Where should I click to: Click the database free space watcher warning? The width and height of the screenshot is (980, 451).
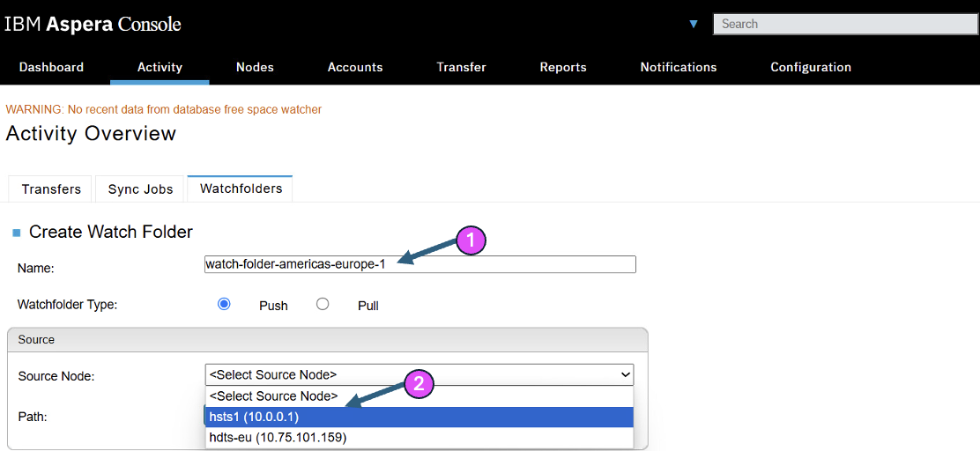coord(164,109)
